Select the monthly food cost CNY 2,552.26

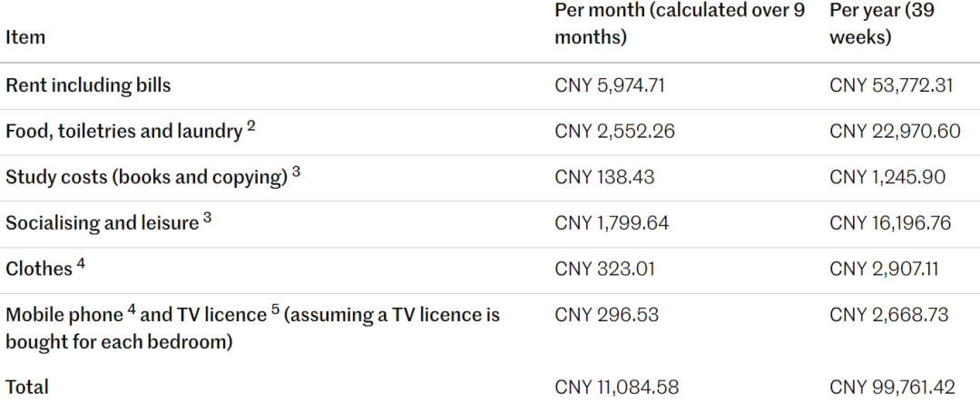(614, 132)
